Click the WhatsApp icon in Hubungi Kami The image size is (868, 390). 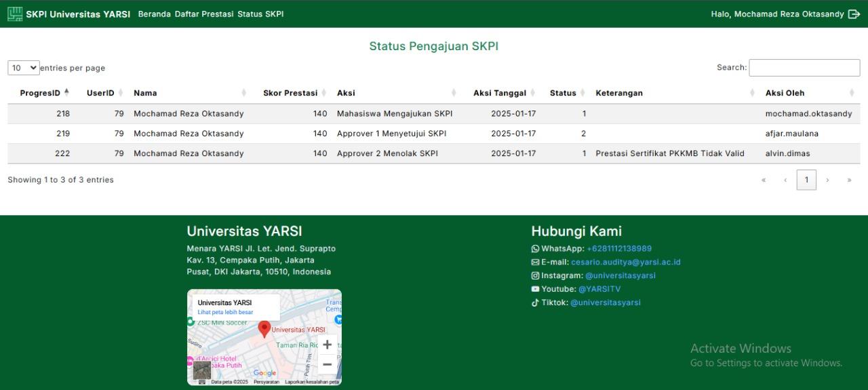(x=535, y=249)
